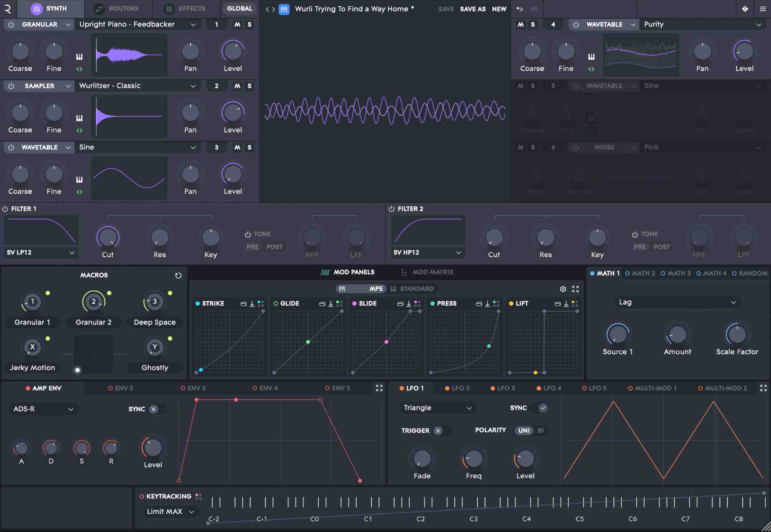This screenshot has width=771, height=532.
Task: Open the hamburger menu icon
Action: 763,9
